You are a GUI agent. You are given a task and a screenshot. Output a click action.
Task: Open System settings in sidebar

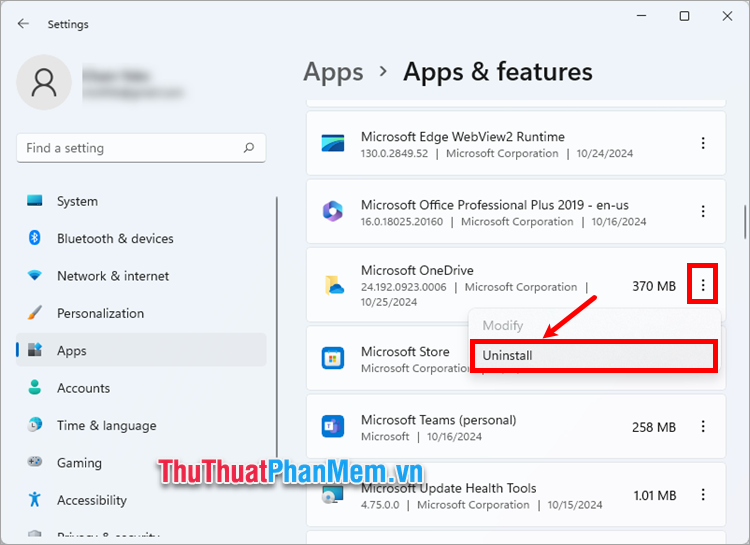(x=141, y=201)
